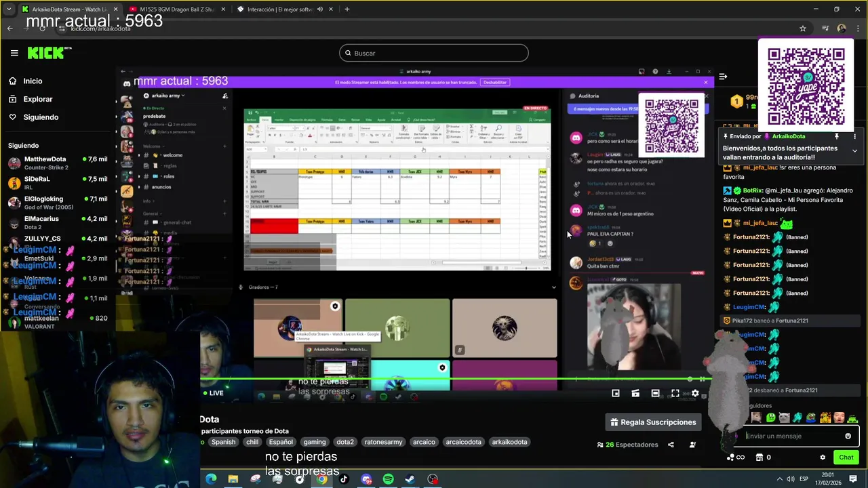868x488 pixels.
Task: Switch to M1525 BGM Dragon Ball tab
Action: point(176,9)
